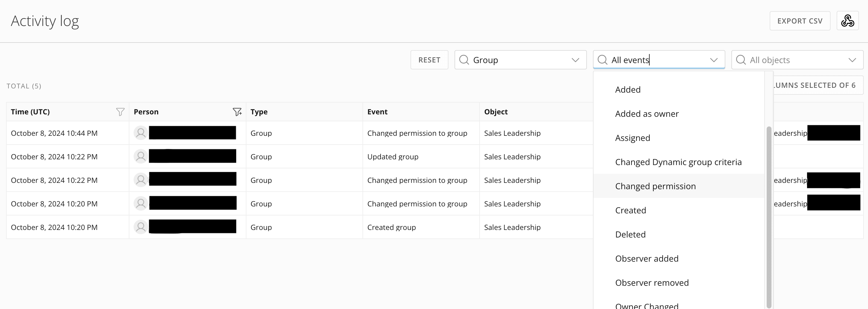
Task: Click the search icon in the Group filter
Action: coord(464,60)
